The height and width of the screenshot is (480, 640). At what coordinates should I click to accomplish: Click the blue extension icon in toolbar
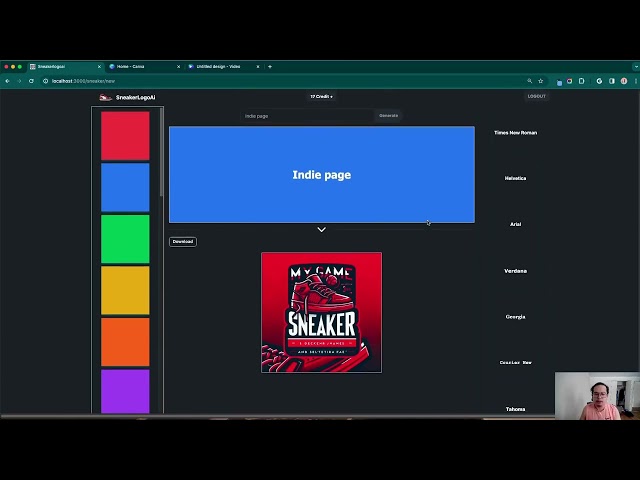559,82
